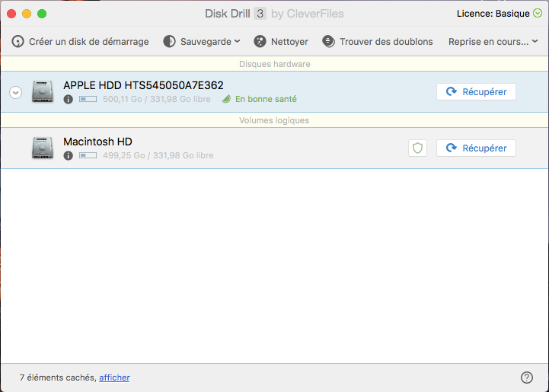Toggle protection shield for Macintosh HD

(x=418, y=148)
